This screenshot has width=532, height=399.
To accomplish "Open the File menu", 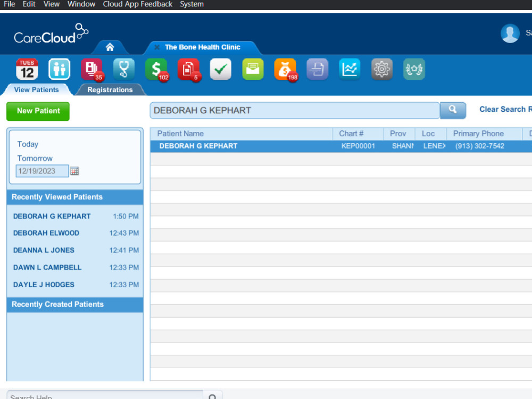I will point(9,4).
